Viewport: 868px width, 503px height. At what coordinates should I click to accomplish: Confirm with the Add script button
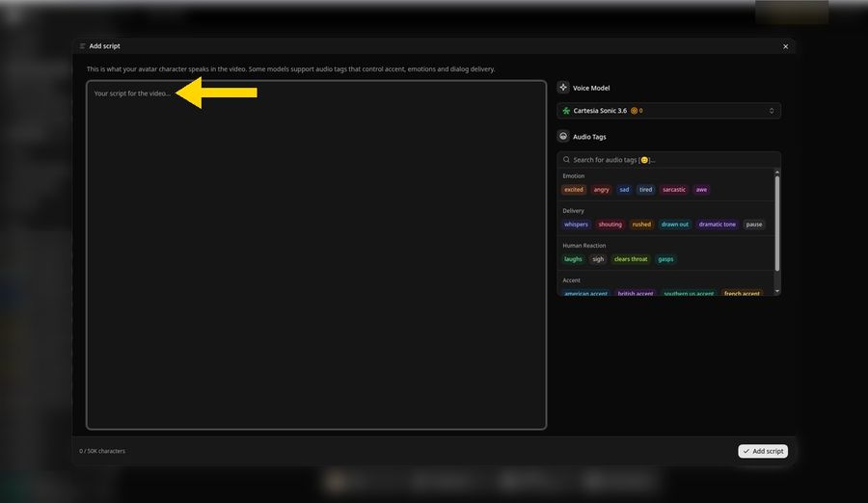tap(763, 451)
